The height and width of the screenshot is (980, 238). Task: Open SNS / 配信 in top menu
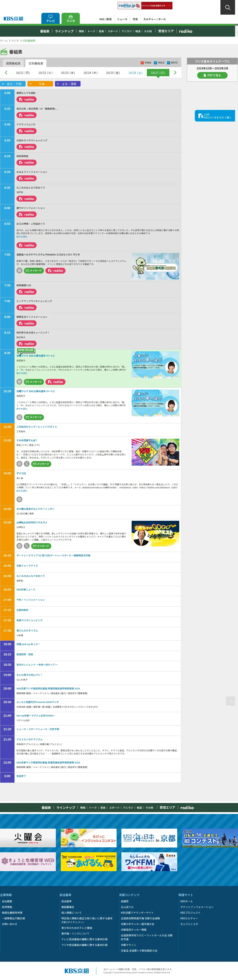tap(105, 19)
